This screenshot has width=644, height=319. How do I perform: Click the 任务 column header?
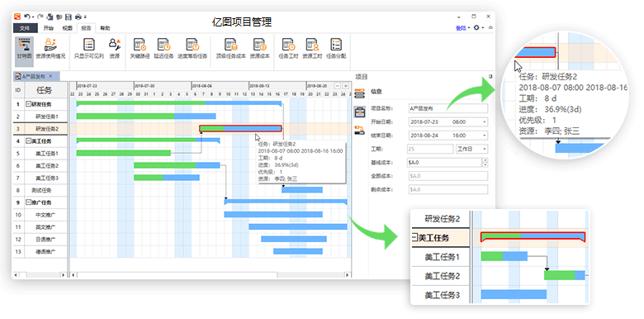[x=45, y=89]
